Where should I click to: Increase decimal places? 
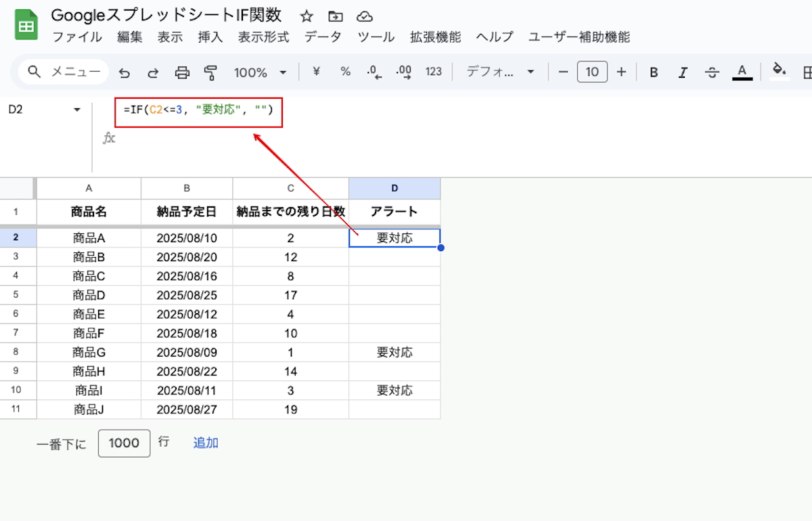pyautogui.click(x=404, y=72)
